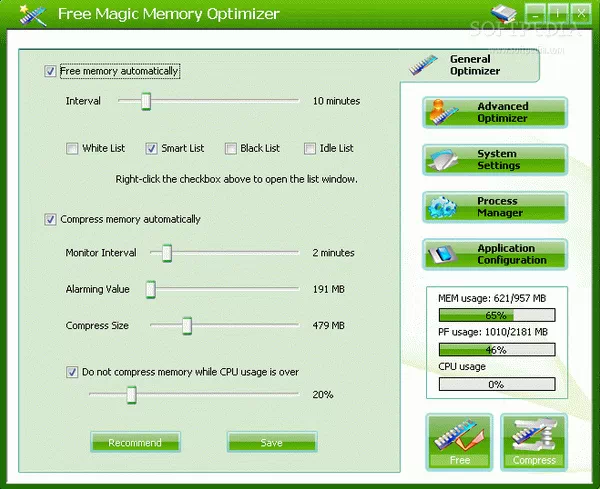Toggle Free memory automatically checkbox
Image resolution: width=600 pixels, height=489 pixels.
coord(50,71)
